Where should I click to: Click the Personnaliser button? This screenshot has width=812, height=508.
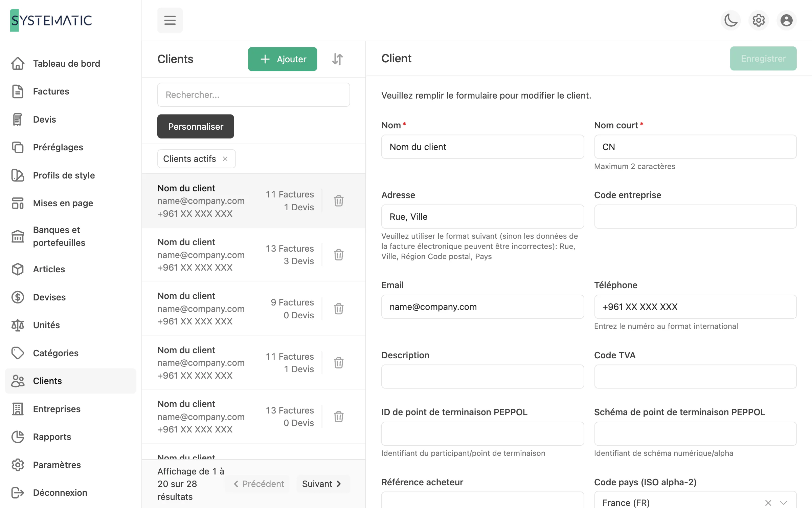pos(196,126)
